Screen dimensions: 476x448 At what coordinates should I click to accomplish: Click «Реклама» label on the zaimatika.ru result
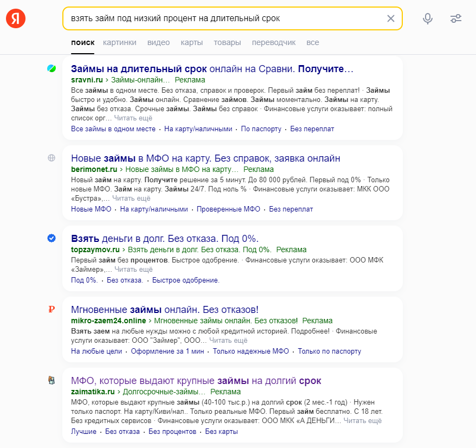pos(225,392)
